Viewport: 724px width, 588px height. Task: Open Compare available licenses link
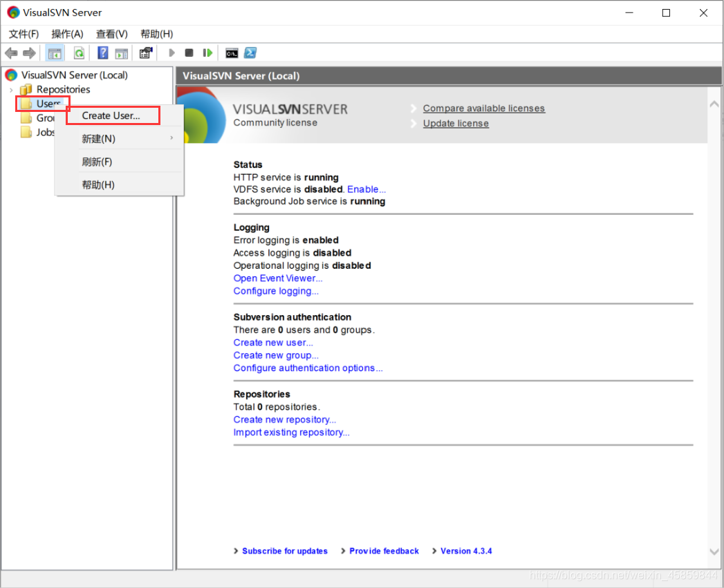pyautogui.click(x=484, y=108)
